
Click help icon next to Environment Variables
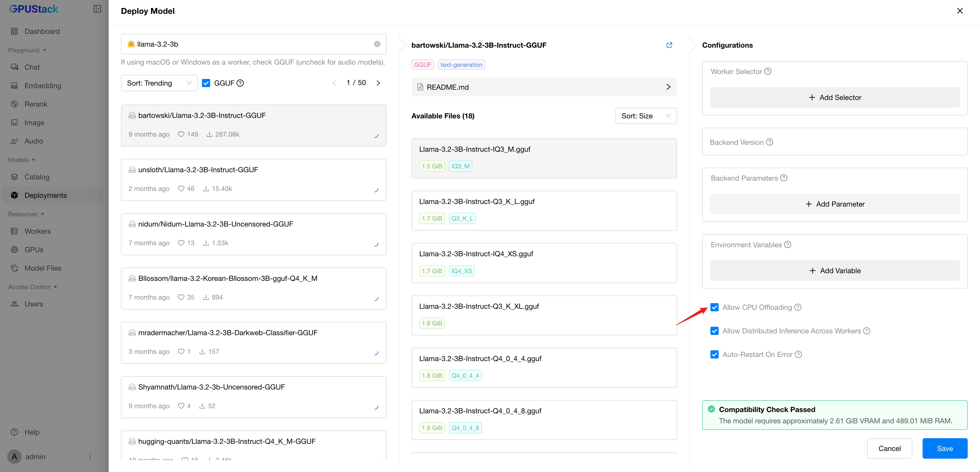pos(788,244)
